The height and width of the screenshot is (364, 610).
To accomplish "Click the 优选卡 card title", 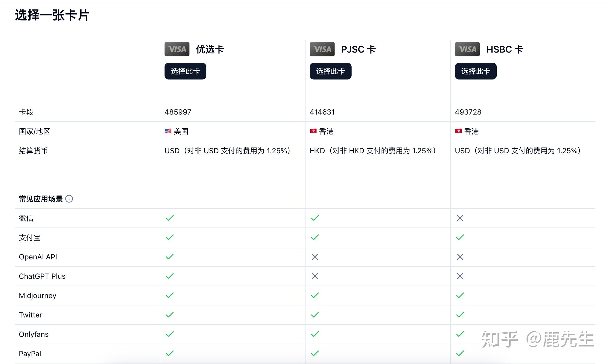I will 210,49.
